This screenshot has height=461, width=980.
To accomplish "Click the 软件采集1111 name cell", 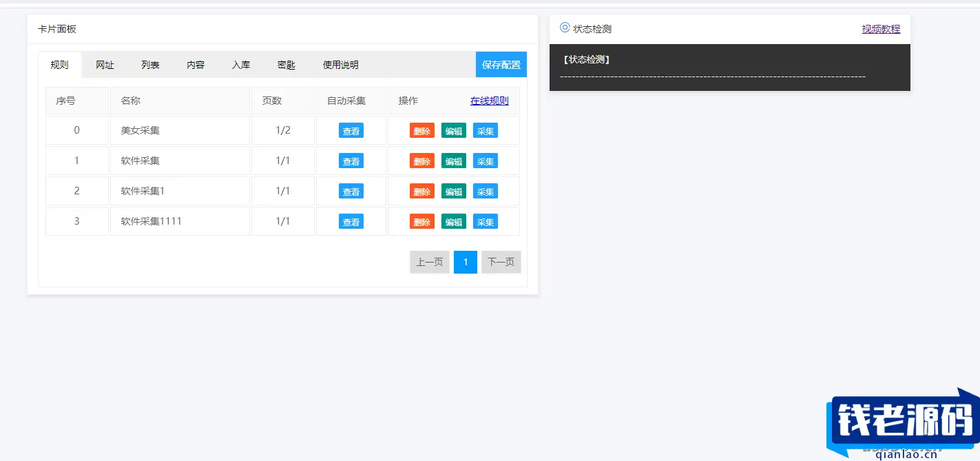I will pos(180,221).
